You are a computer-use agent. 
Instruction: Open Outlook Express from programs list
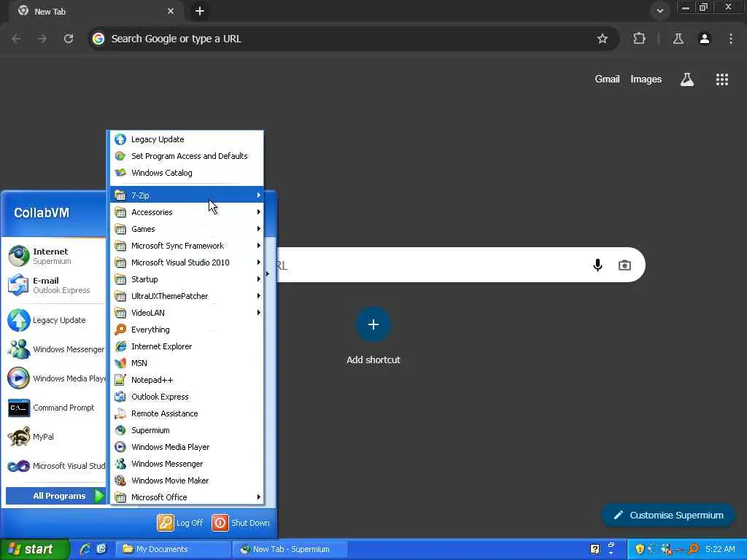(x=187, y=397)
